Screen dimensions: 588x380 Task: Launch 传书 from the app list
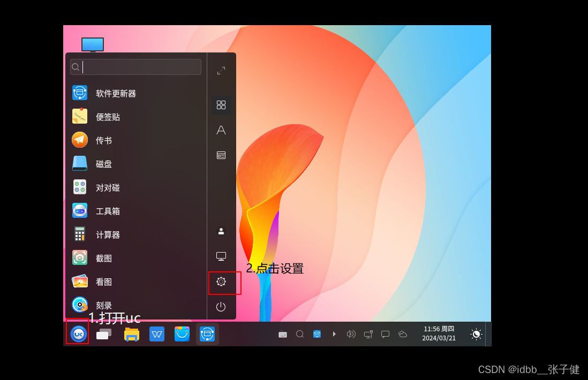tap(137, 140)
